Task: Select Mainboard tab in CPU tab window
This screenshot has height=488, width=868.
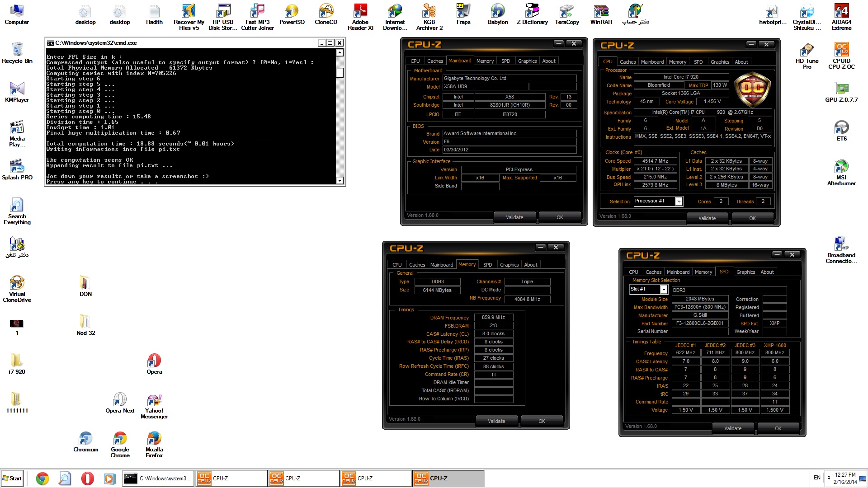Action: 652,62
